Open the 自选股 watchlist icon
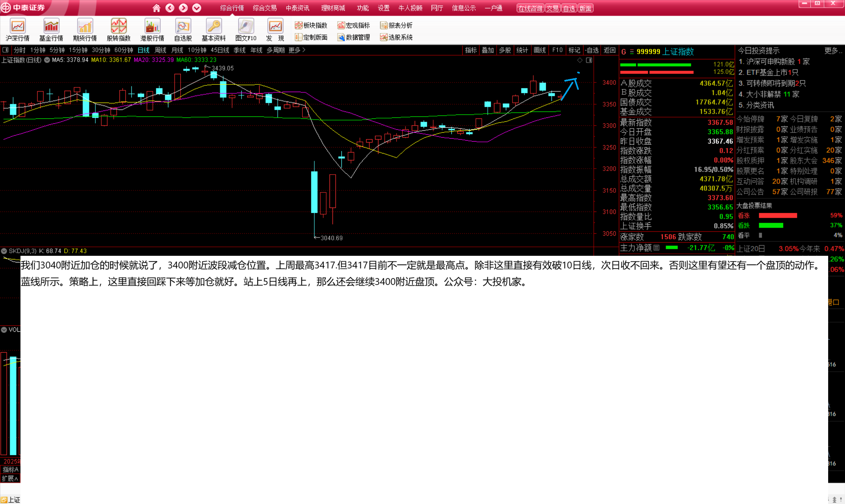 pos(183,30)
